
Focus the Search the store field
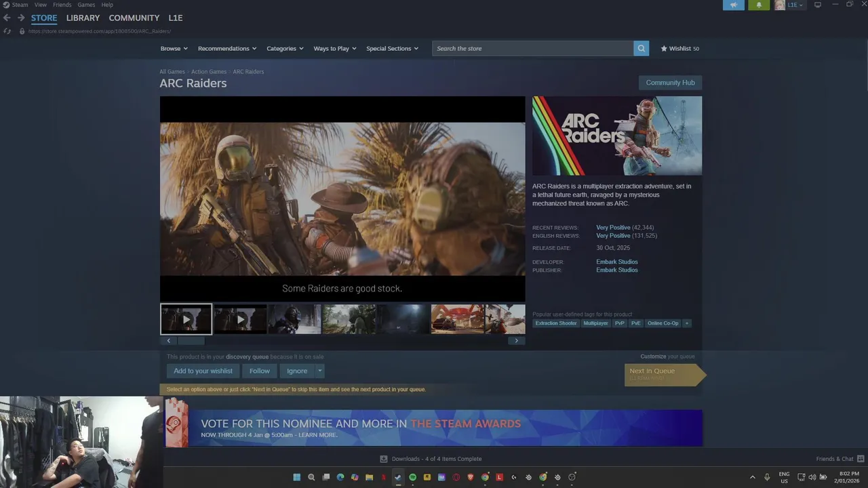click(x=532, y=49)
